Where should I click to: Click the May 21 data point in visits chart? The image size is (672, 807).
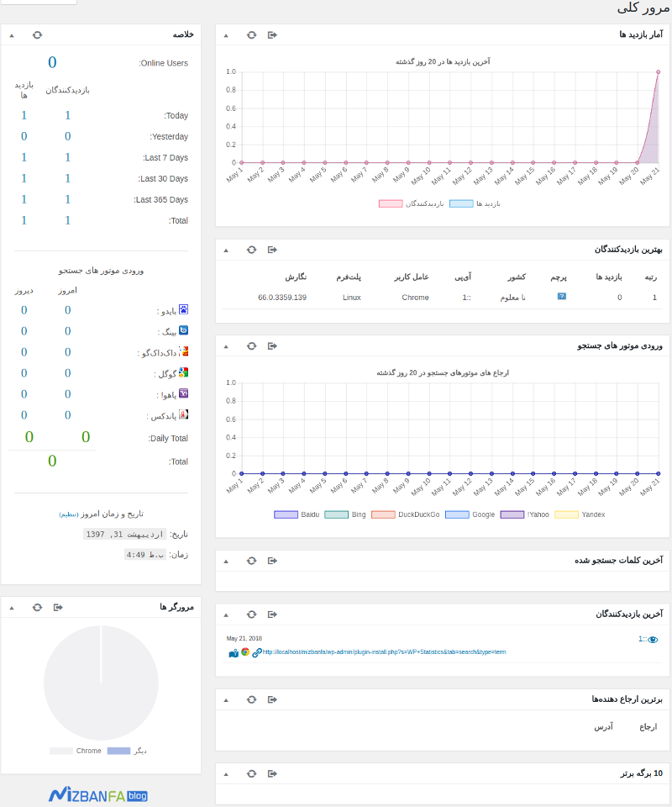coord(658,72)
